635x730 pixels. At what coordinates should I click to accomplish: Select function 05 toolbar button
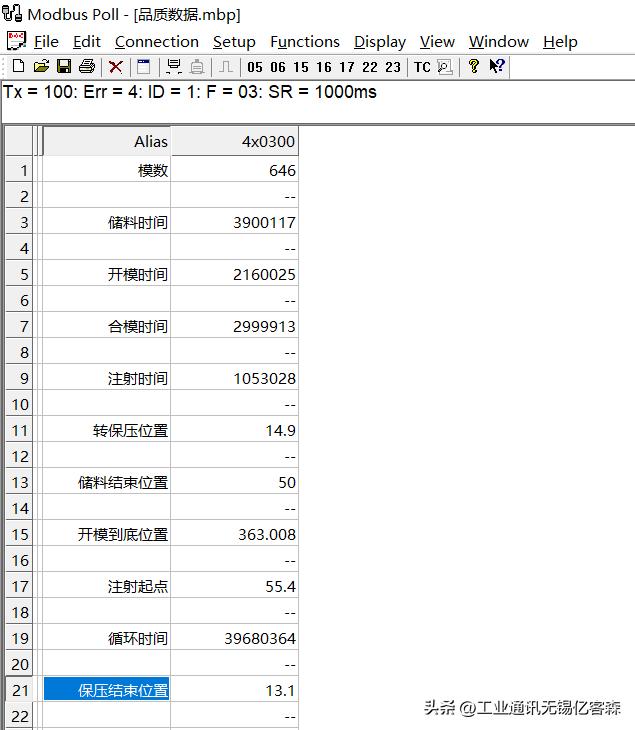tap(255, 67)
